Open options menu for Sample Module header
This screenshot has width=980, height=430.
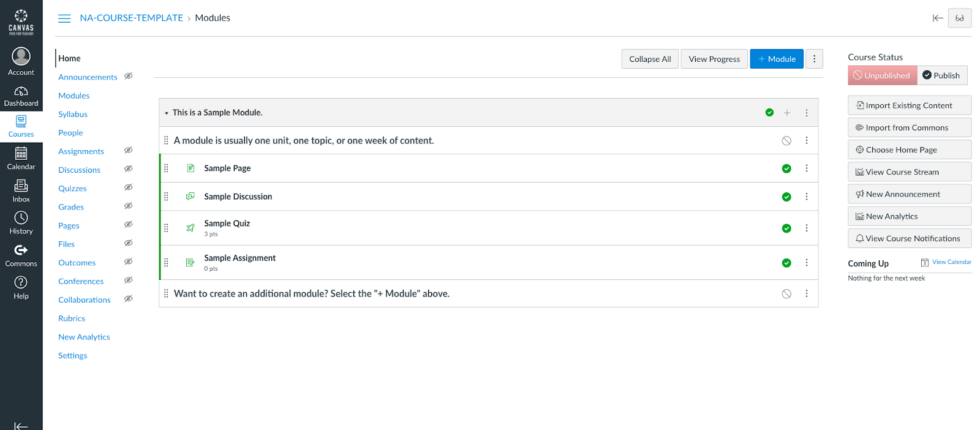(x=807, y=113)
